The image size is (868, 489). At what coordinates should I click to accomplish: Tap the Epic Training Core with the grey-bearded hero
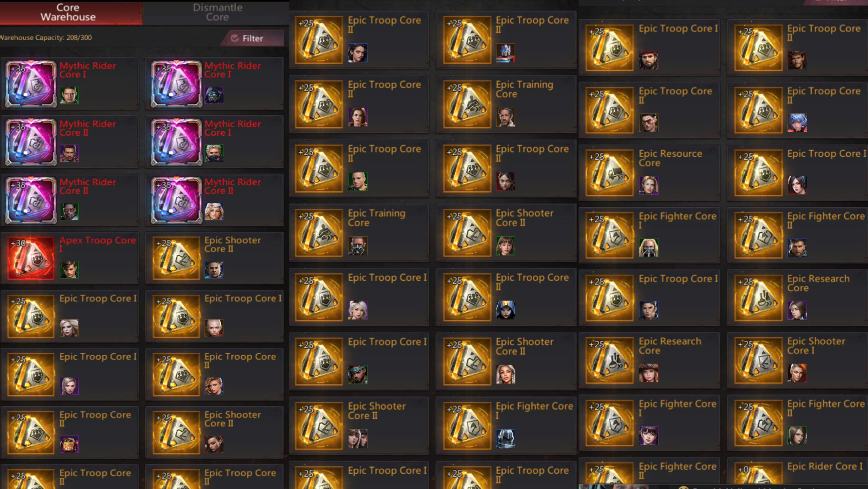(x=506, y=104)
